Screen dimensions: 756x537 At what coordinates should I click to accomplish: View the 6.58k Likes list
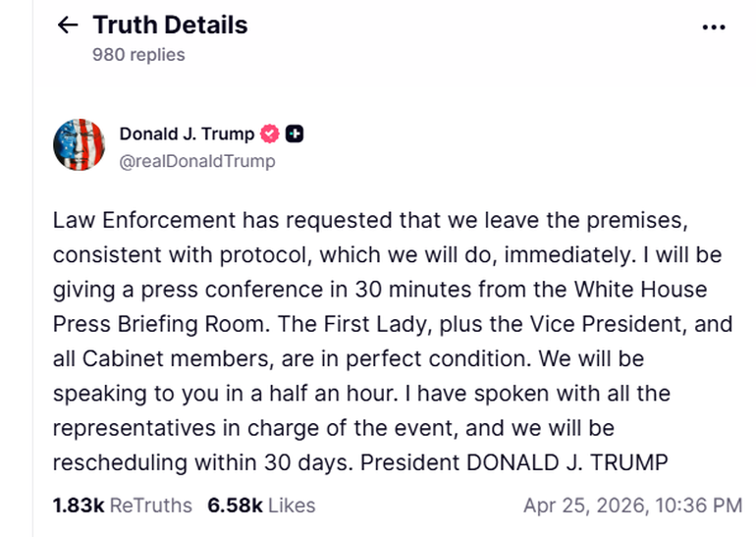[261, 506]
